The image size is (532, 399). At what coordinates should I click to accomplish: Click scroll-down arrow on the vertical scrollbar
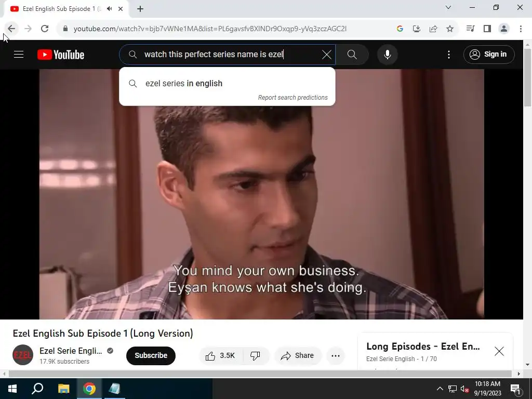(x=528, y=365)
